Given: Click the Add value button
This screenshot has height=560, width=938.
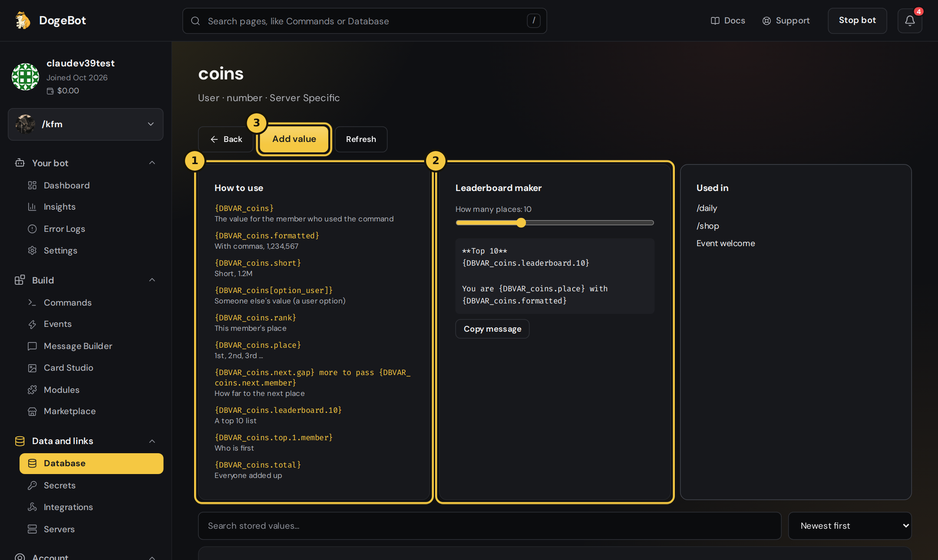Looking at the screenshot, I should 294,139.
